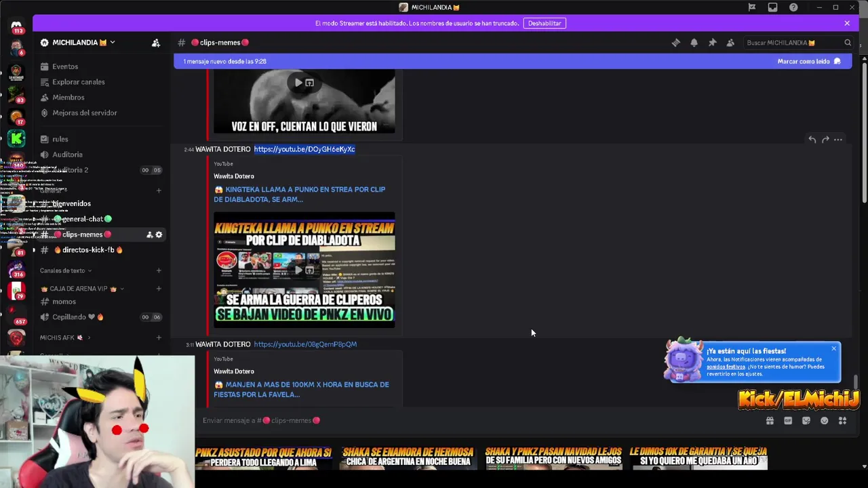Click create invite icon on clips-memes

(149, 235)
